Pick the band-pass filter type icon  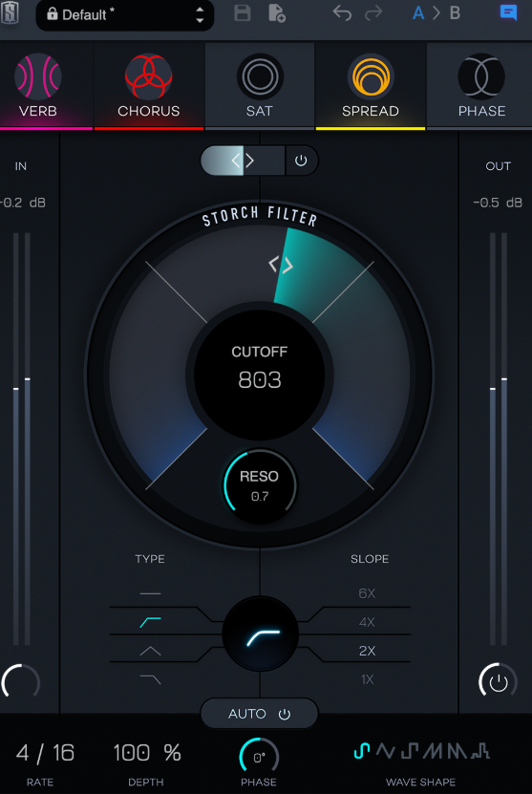pos(150,651)
